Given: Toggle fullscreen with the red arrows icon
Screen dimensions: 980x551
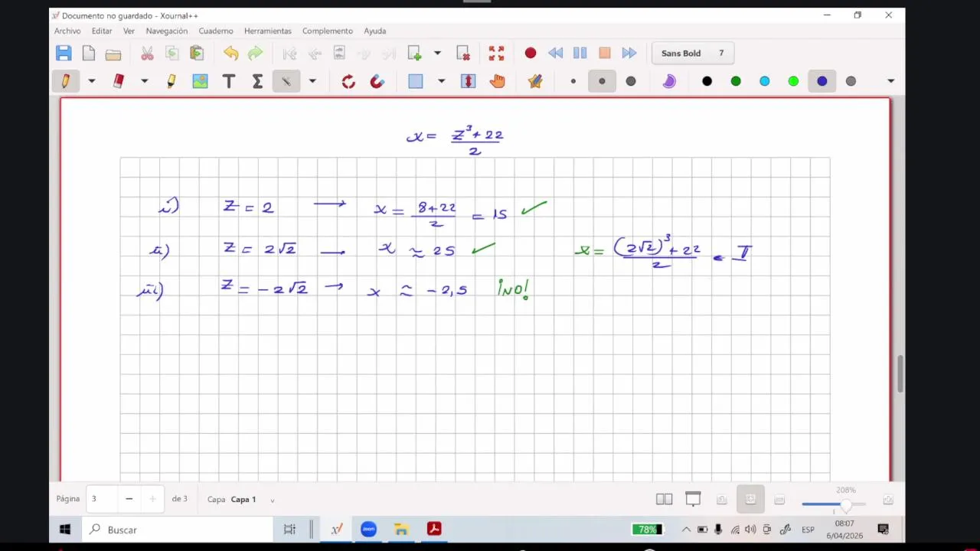Looking at the screenshot, I should click(x=496, y=53).
